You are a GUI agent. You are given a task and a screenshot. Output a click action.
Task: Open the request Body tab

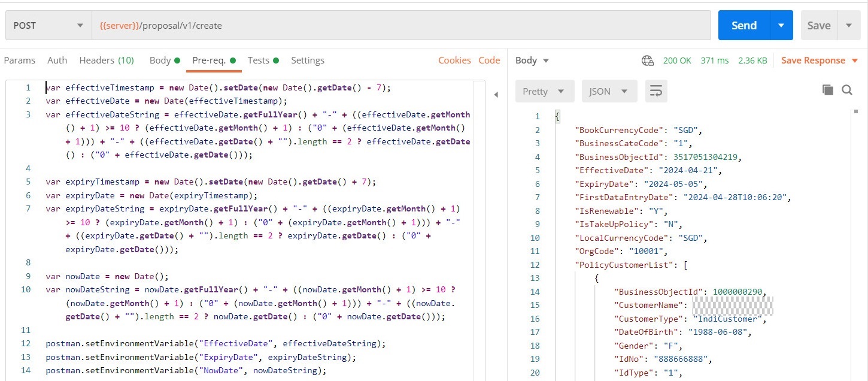point(165,61)
